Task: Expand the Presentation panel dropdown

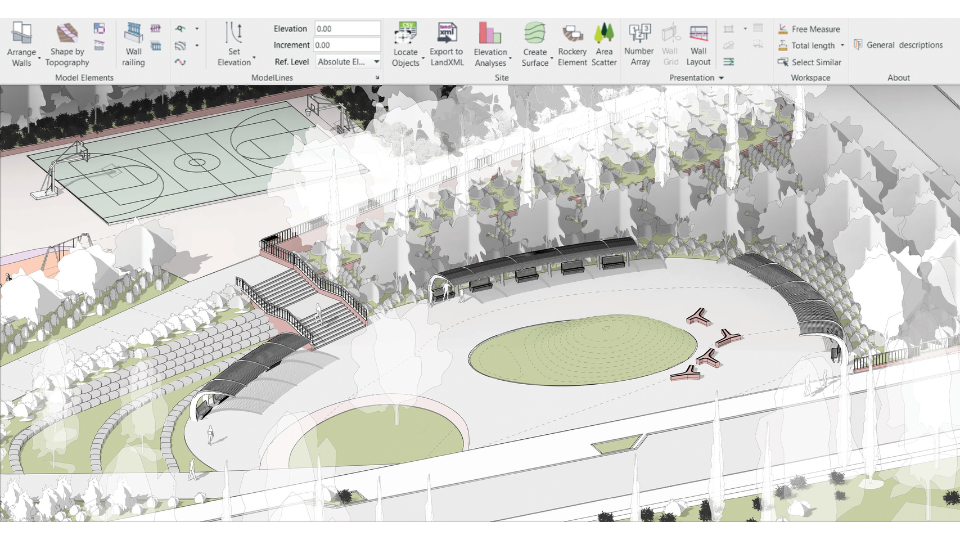Action: pyautogui.click(x=720, y=78)
